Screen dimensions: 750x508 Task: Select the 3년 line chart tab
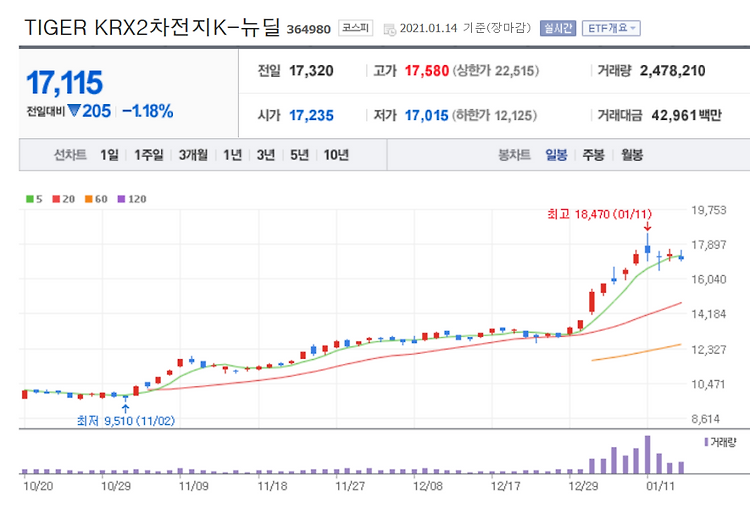[266, 155]
